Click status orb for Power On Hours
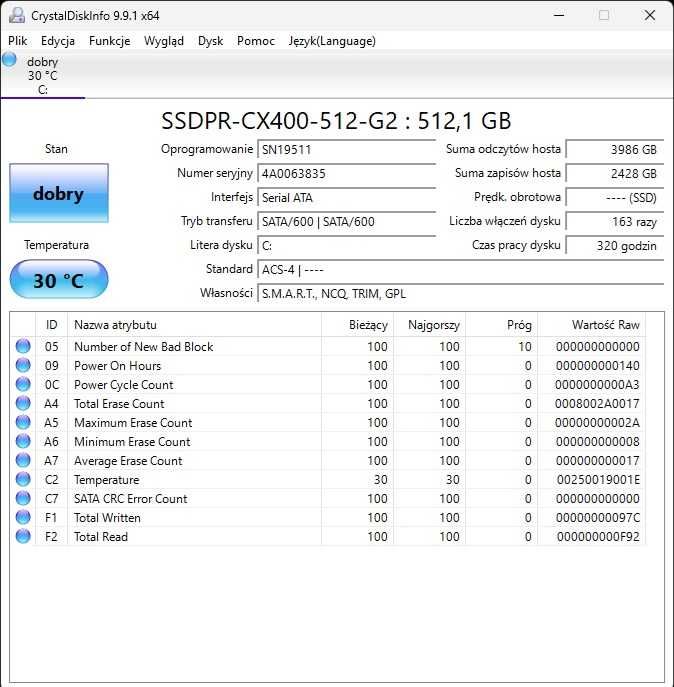The image size is (674, 687). pyautogui.click(x=23, y=365)
